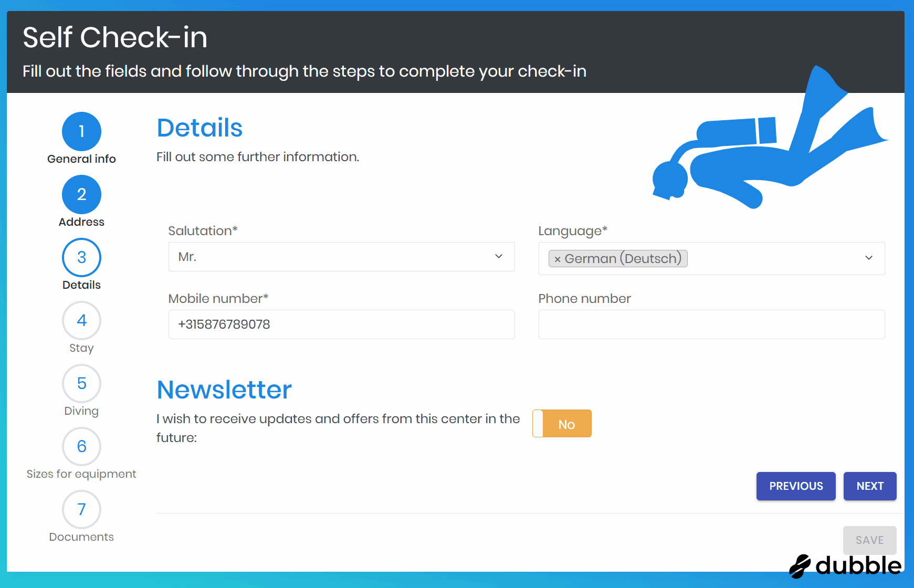Click the dubble logo

[x=845, y=565]
